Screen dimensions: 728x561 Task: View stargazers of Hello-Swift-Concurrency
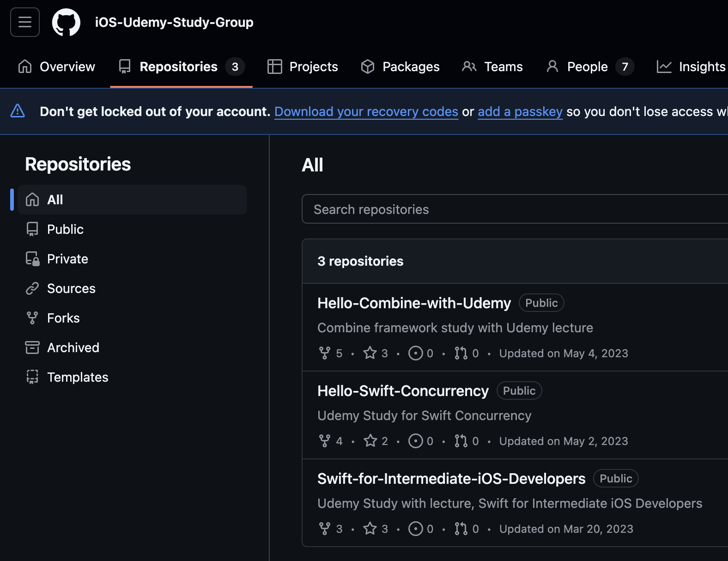[x=376, y=441]
